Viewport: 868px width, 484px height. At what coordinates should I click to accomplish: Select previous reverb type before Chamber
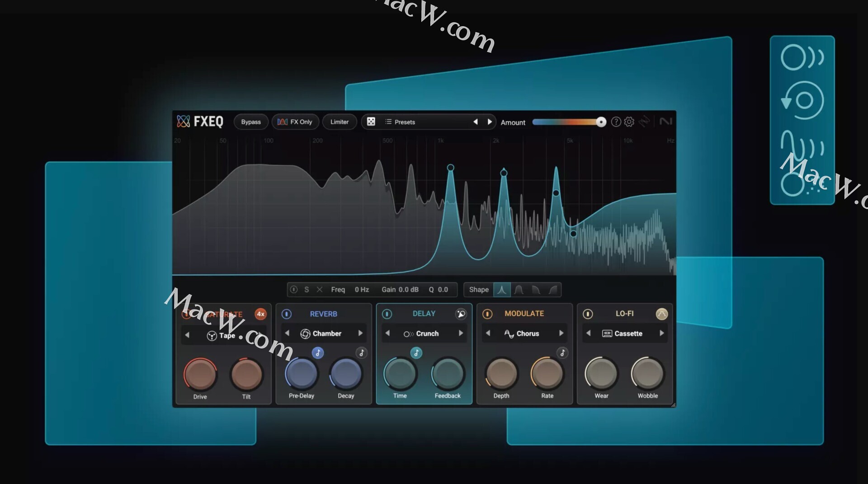coord(287,333)
